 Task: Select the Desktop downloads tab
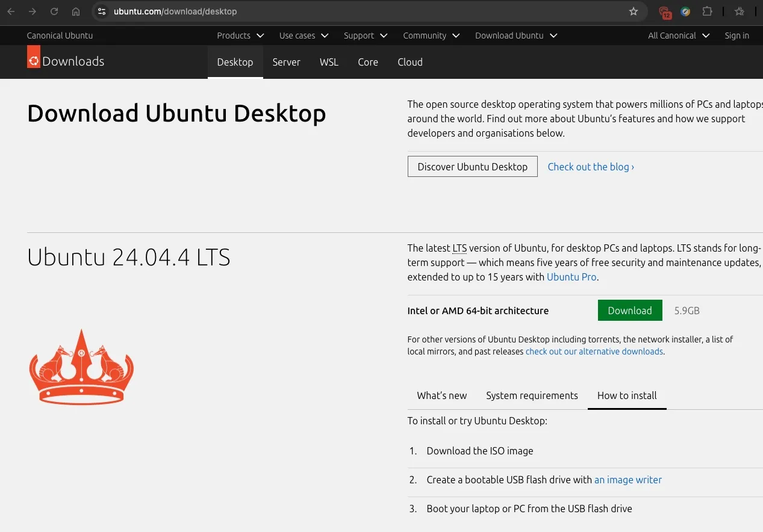point(235,62)
